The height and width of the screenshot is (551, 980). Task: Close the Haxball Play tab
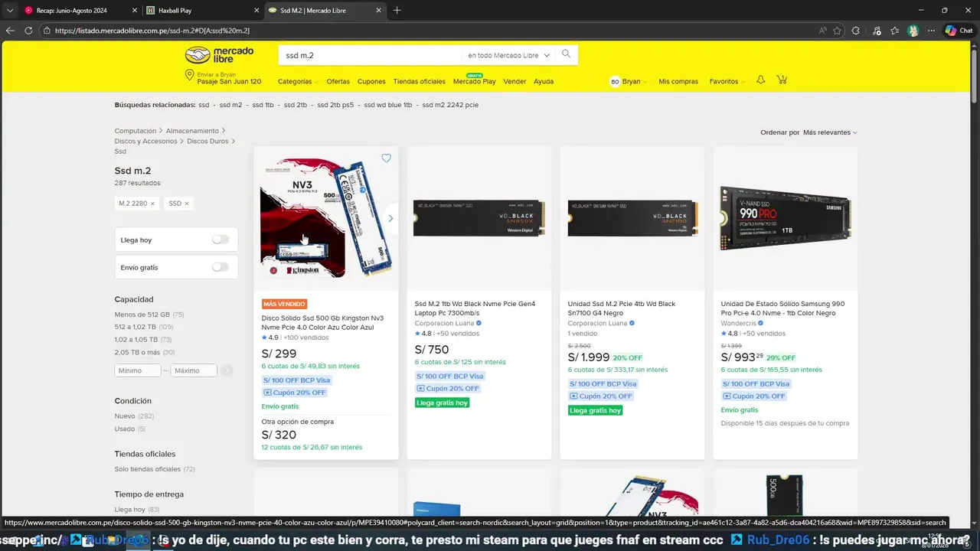pyautogui.click(x=256, y=10)
